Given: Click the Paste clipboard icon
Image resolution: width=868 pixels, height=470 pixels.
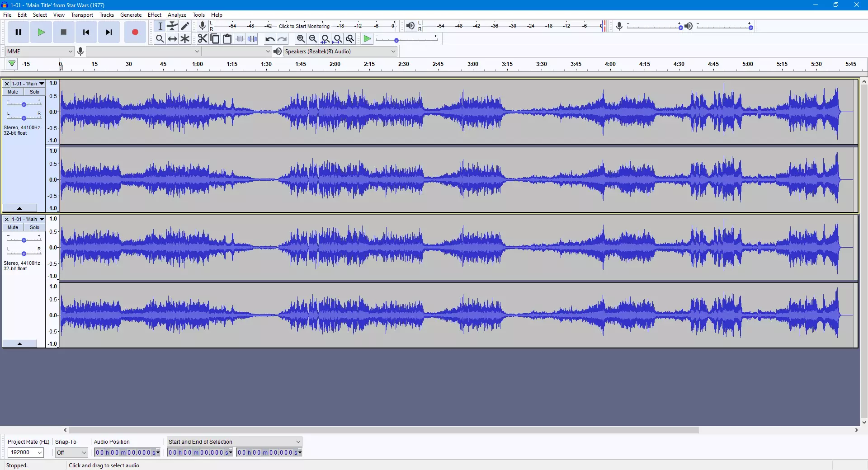Looking at the screenshot, I should coord(227,39).
